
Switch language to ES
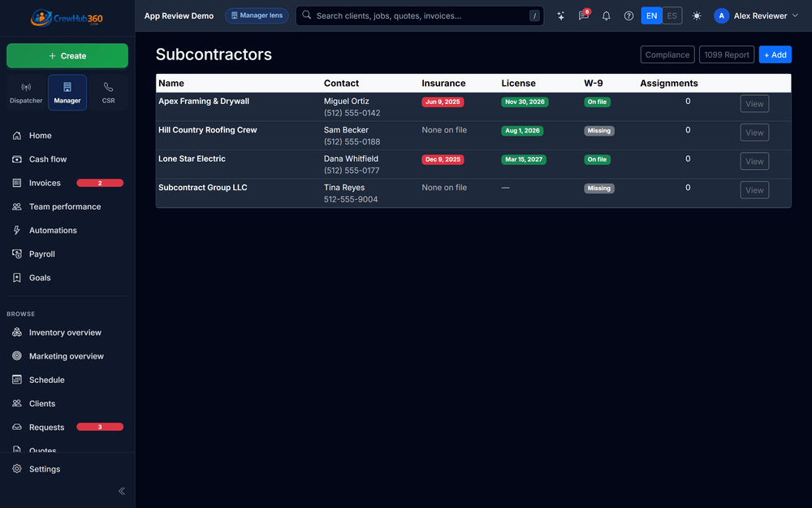coord(672,15)
